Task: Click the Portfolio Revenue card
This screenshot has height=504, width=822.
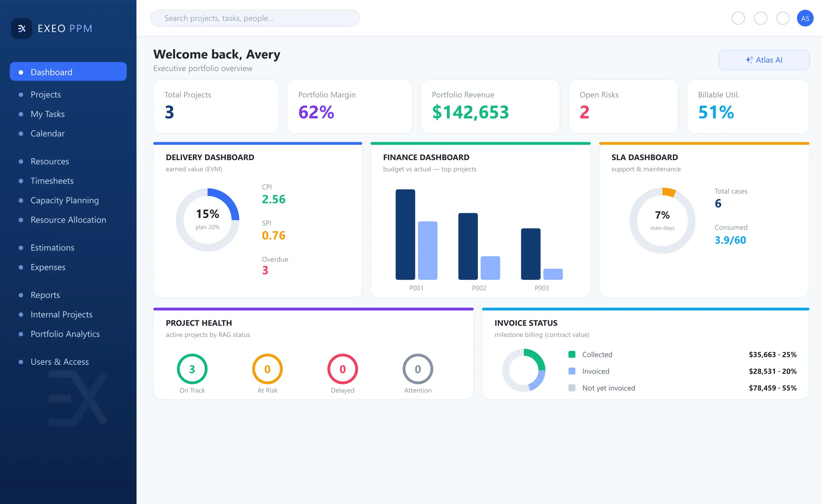Action: point(490,106)
